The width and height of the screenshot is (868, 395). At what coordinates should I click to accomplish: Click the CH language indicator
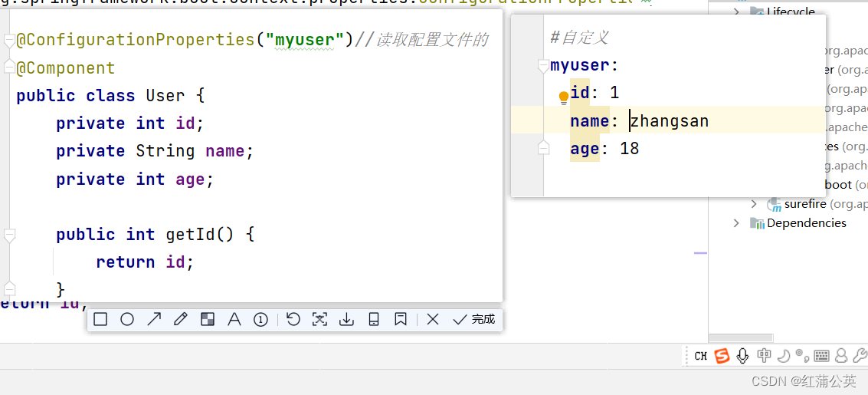700,356
